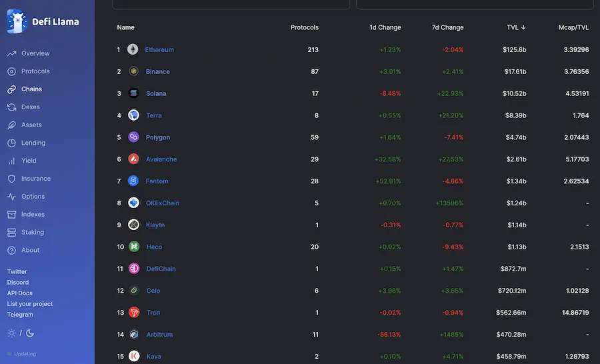Click the About question mark icon
This screenshot has width=600, height=364.
click(11, 250)
